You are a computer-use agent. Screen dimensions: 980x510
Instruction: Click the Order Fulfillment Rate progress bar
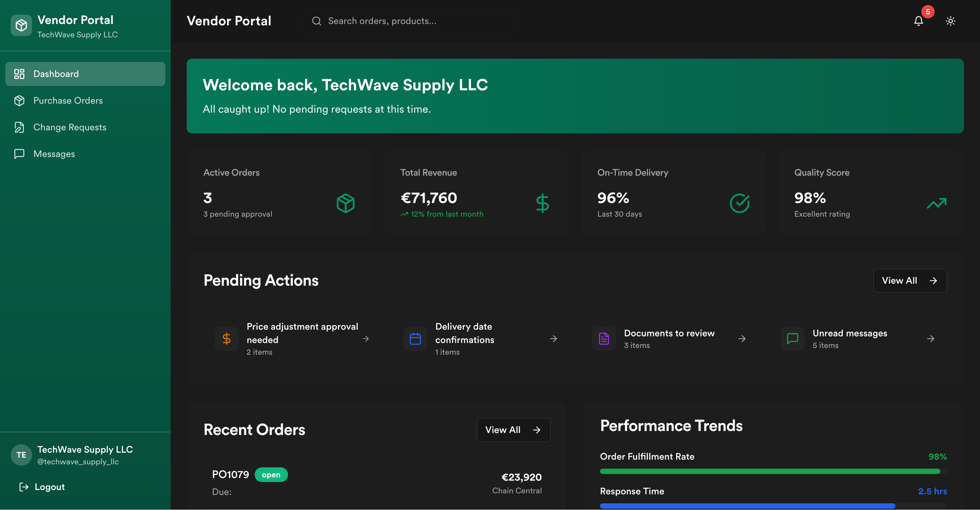[772, 471]
